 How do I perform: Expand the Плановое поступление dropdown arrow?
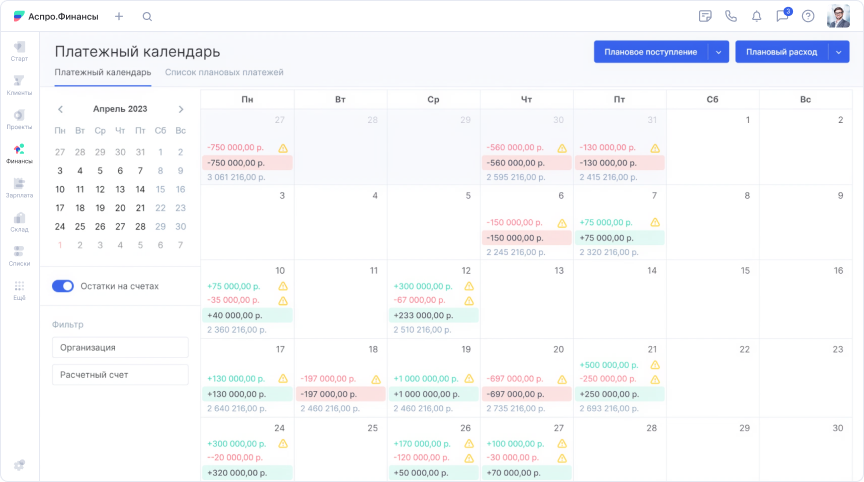(719, 52)
